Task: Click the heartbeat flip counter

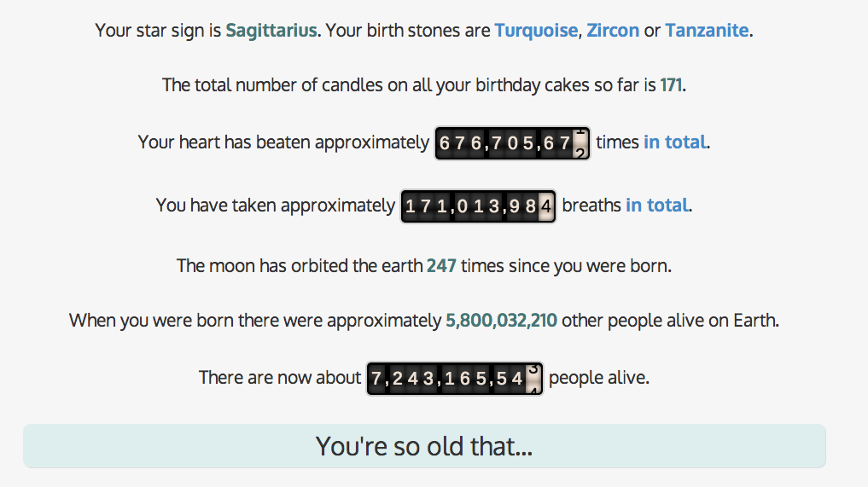Action: 512,142
